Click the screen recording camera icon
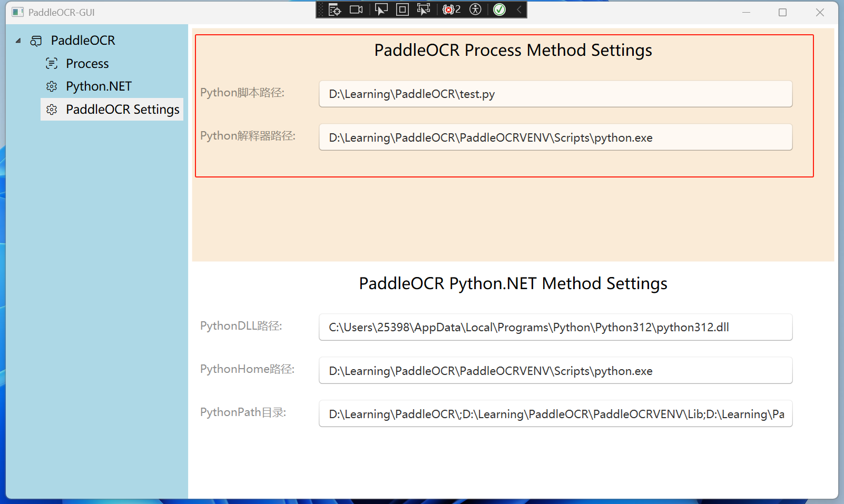The width and height of the screenshot is (844, 504). [356, 9]
